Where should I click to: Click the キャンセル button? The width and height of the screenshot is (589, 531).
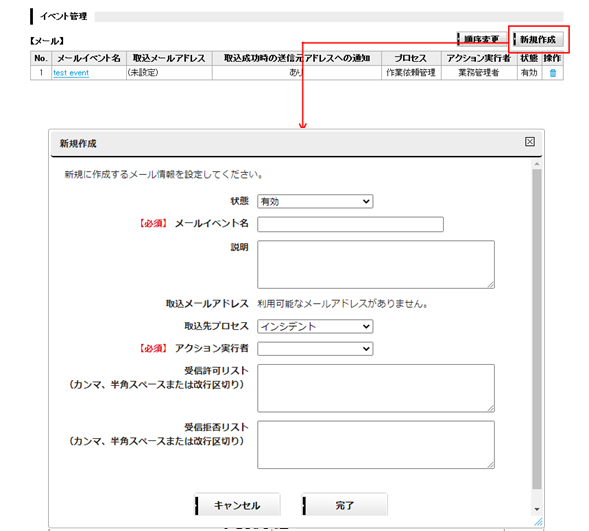click(237, 505)
